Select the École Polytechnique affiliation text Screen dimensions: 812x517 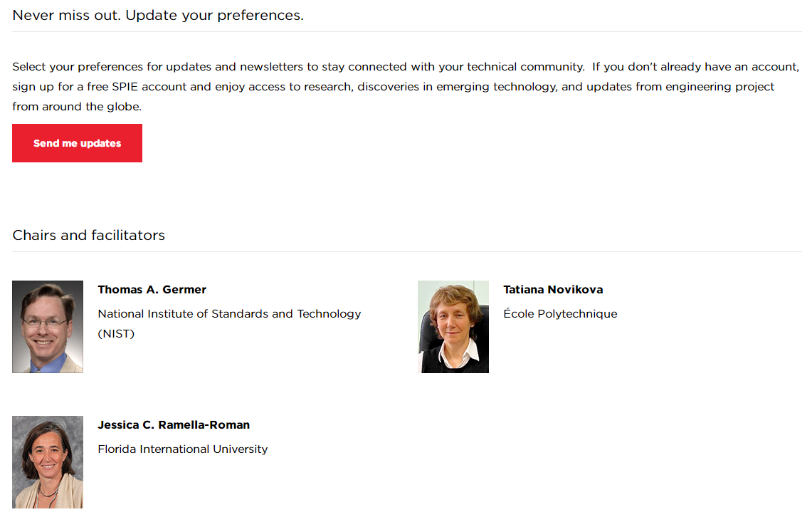pyautogui.click(x=560, y=314)
